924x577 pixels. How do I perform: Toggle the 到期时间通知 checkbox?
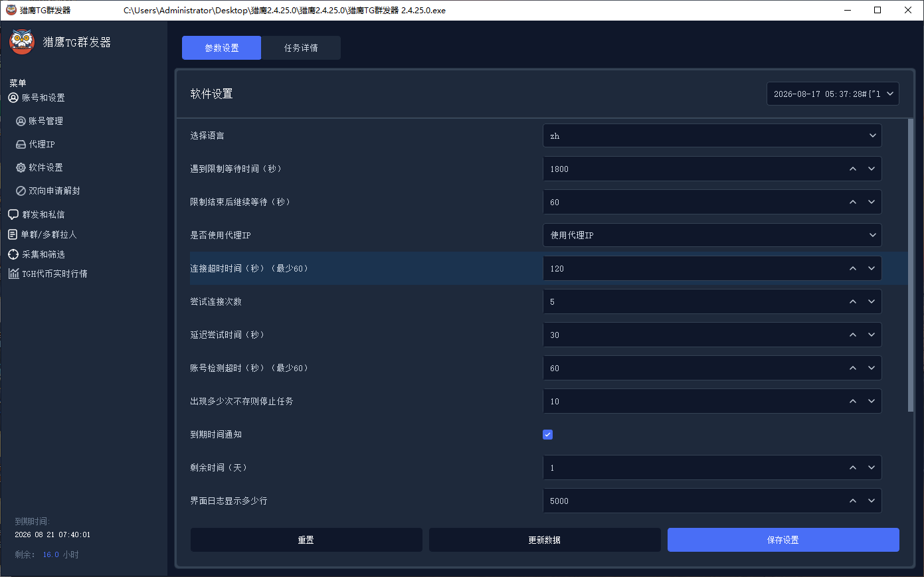(547, 434)
